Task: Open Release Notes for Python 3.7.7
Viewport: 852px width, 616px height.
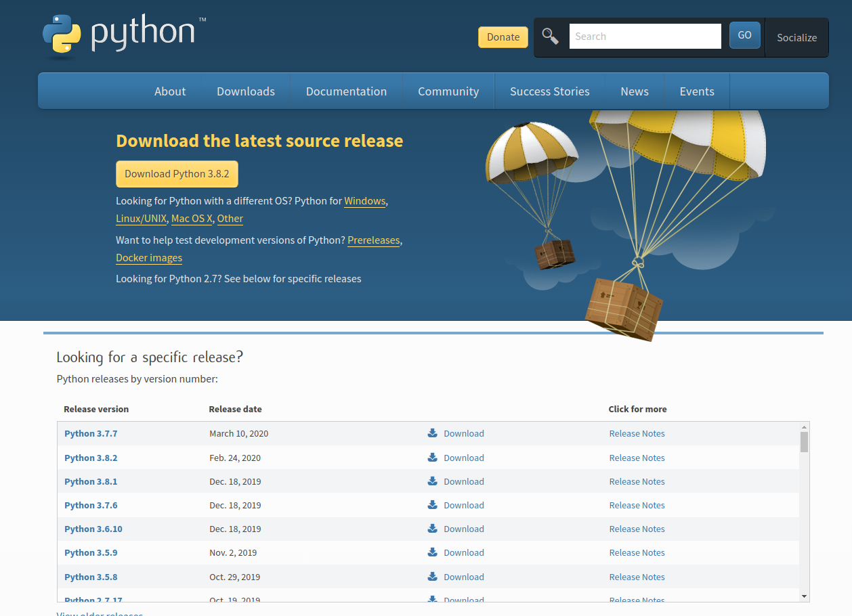Action: coord(637,433)
